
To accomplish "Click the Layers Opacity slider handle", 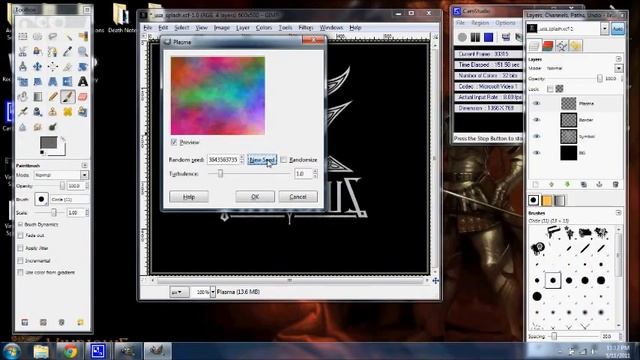I will coord(600,78).
